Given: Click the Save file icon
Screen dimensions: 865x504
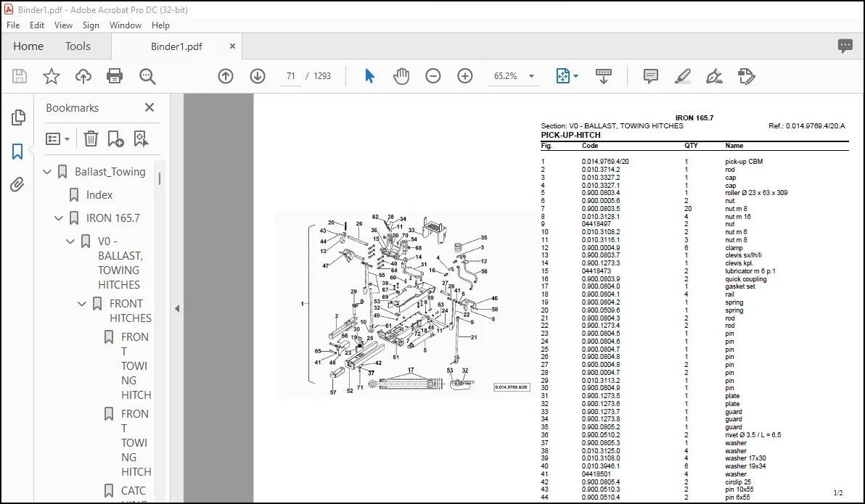Looking at the screenshot, I should 20,76.
